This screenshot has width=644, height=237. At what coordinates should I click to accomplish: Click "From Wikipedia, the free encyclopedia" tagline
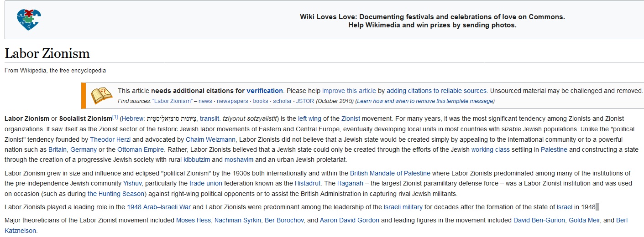[55, 71]
